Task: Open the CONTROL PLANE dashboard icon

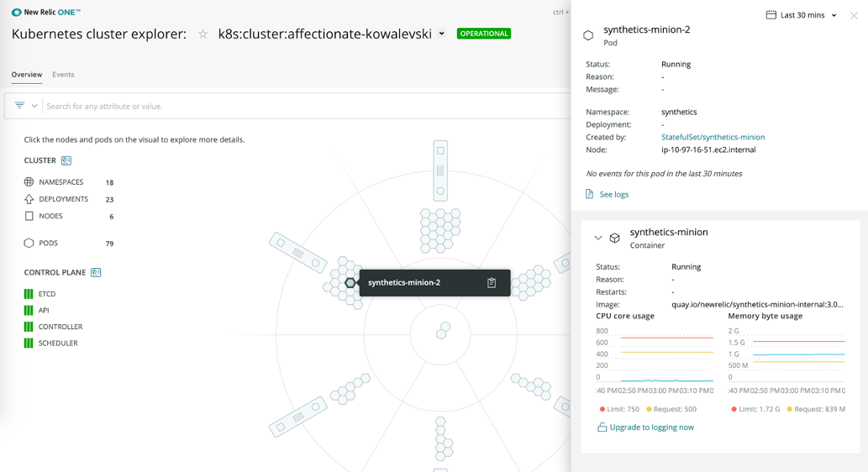Action: (x=96, y=272)
